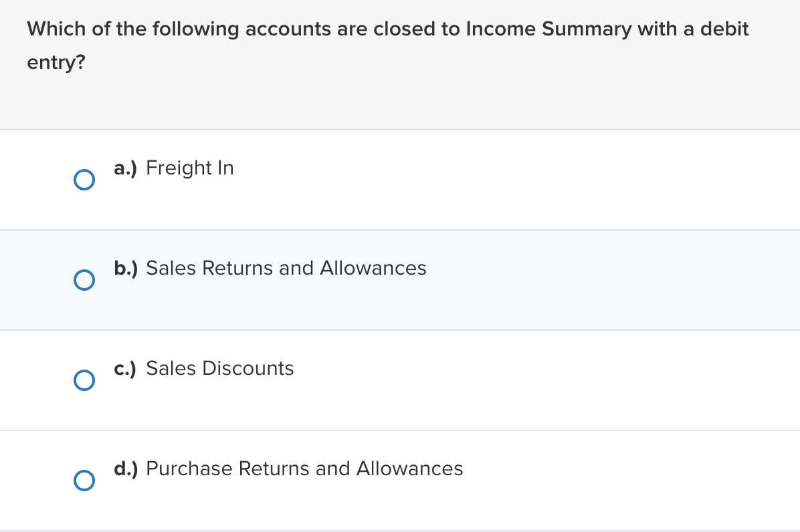Click the bold 'd.)' option label

click(126, 469)
